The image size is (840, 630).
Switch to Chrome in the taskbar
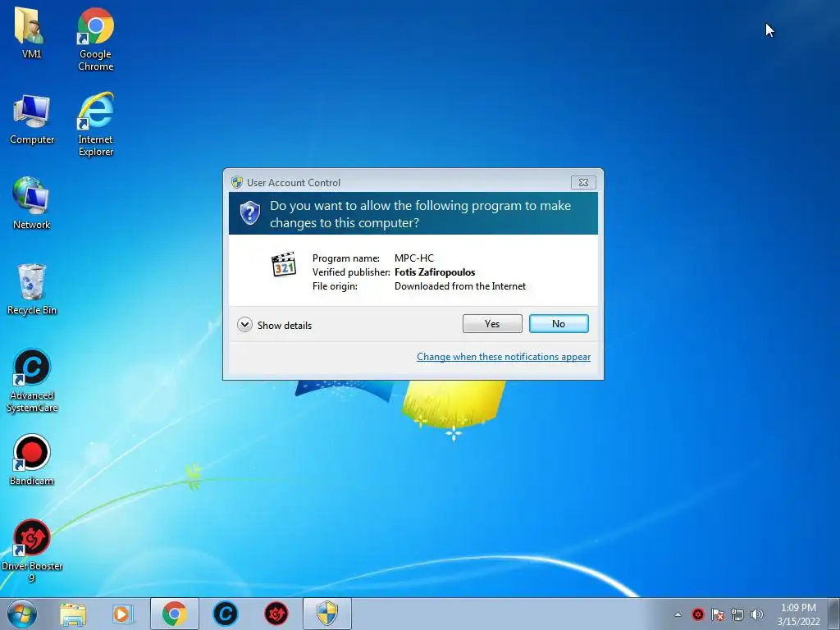click(x=174, y=614)
